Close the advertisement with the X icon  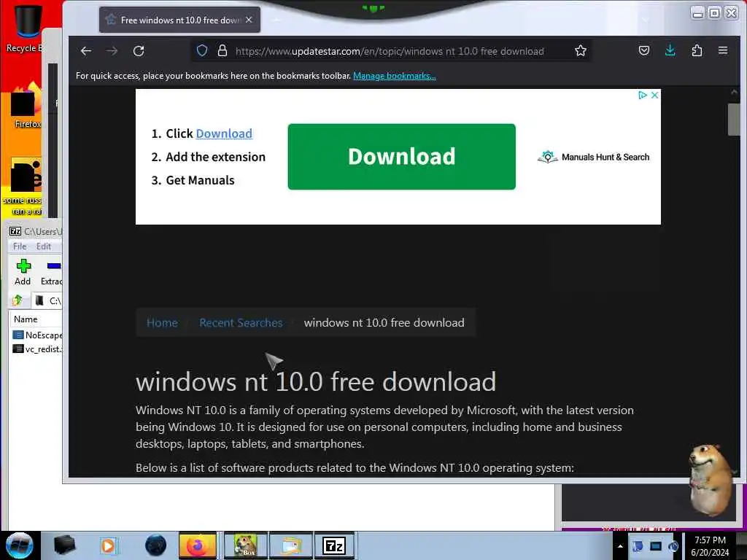pyautogui.click(x=654, y=96)
